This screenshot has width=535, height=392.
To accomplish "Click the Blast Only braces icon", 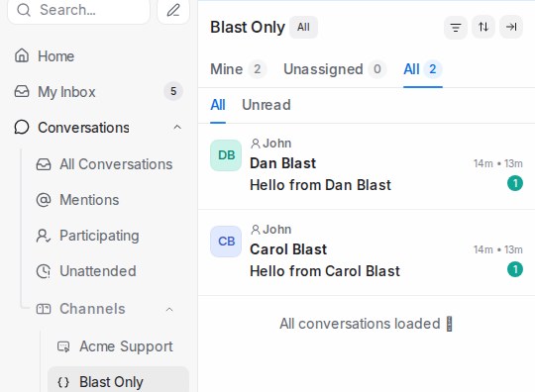I will click(x=63, y=382).
